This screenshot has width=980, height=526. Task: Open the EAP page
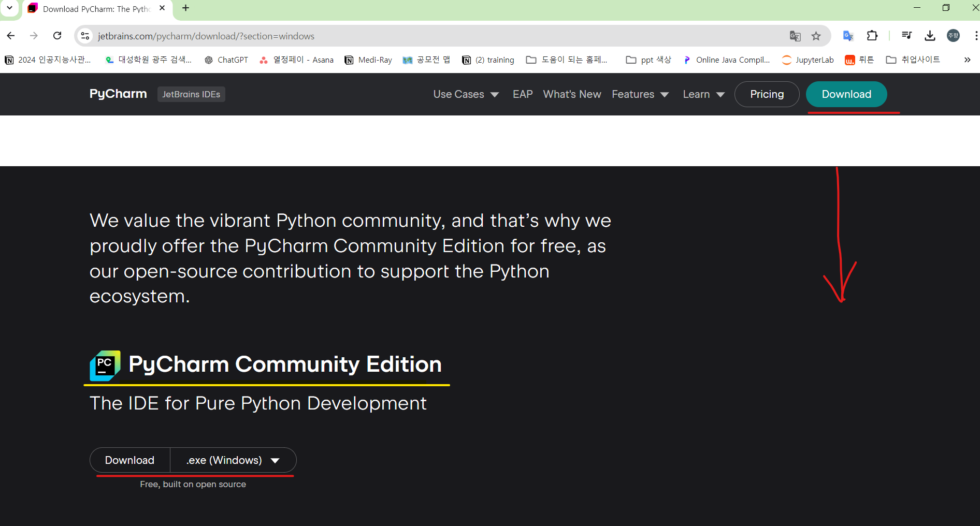(x=523, y=94)
